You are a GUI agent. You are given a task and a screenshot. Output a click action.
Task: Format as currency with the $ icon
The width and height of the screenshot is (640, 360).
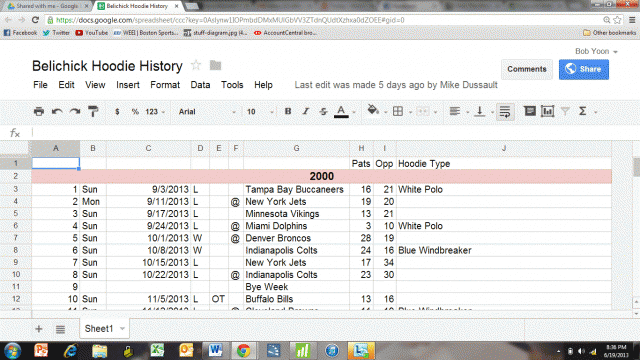[x=117, y=111]
